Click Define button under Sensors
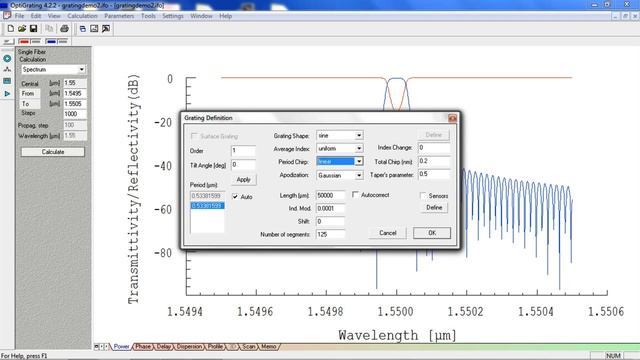640x360 pixels. tap(434, 208)
